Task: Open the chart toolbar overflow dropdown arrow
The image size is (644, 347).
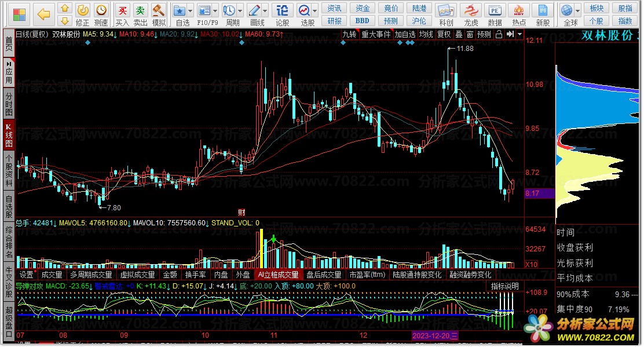Action: coord(519,35)
